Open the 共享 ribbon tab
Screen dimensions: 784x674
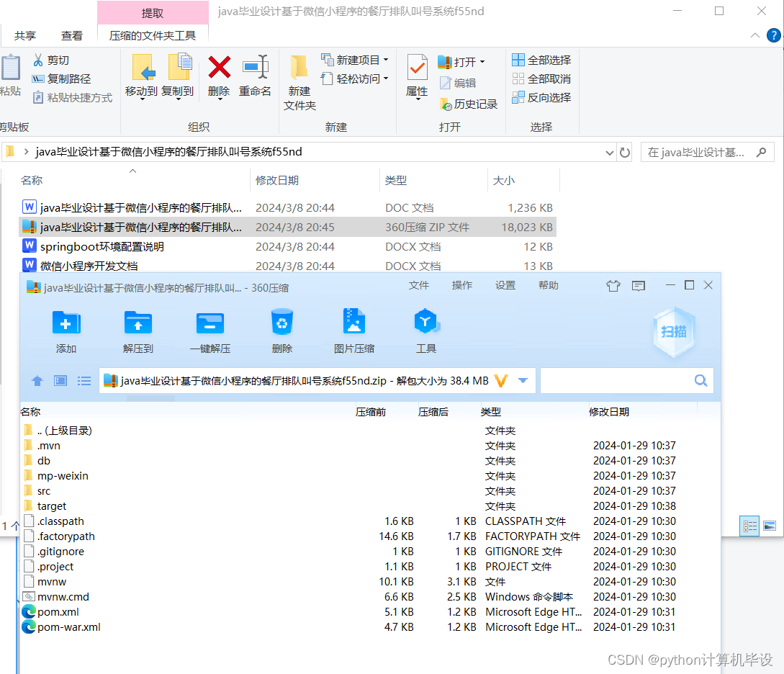click(x=25, y=35)
